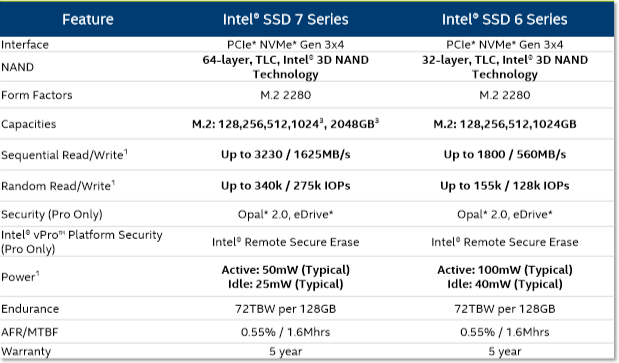The width and height of the screenshot is (619, 363).
Task: Select the Intel SSD 6 Series header
Action: 505,19
